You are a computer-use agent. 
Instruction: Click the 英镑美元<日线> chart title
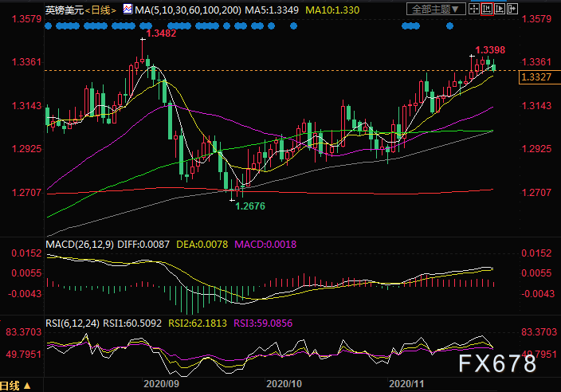(80, 10)
